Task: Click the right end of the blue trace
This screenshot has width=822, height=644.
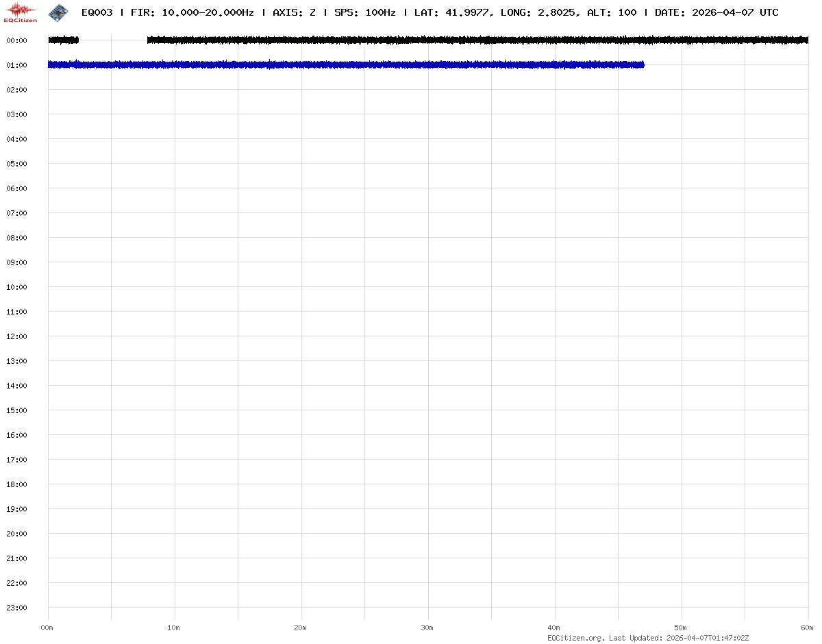Action: (x=642, y=64)
